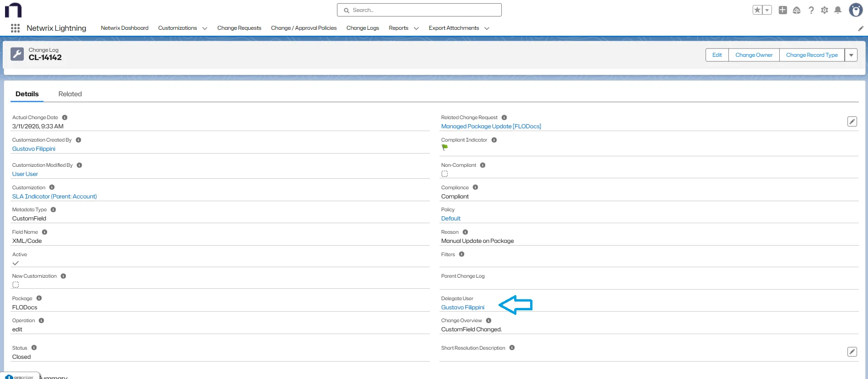Show info for Short Resolution Description
The height and width of the screenshot is (379, 868).
pyautogui.click(x=512, y=347)
